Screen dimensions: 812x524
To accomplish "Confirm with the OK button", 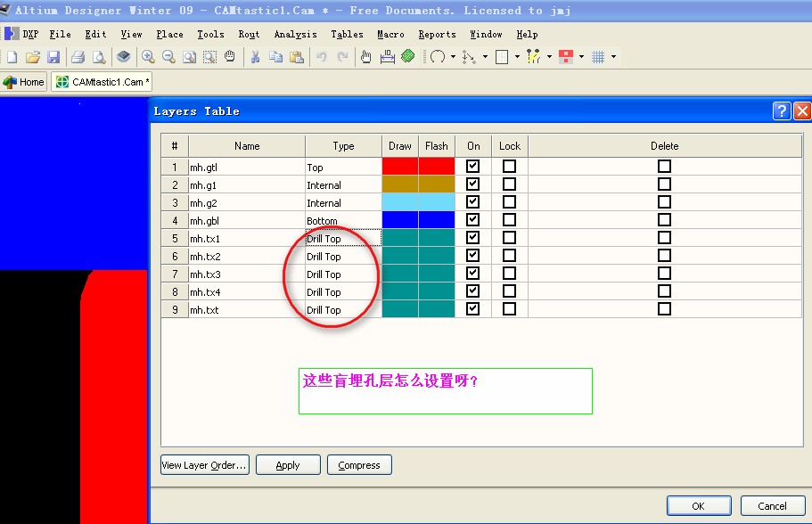I will click(699, 506).
